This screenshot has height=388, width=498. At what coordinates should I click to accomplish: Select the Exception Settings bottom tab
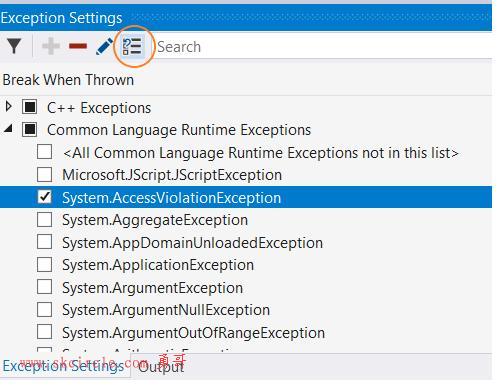pyautogui.click(x=63, y=366)
